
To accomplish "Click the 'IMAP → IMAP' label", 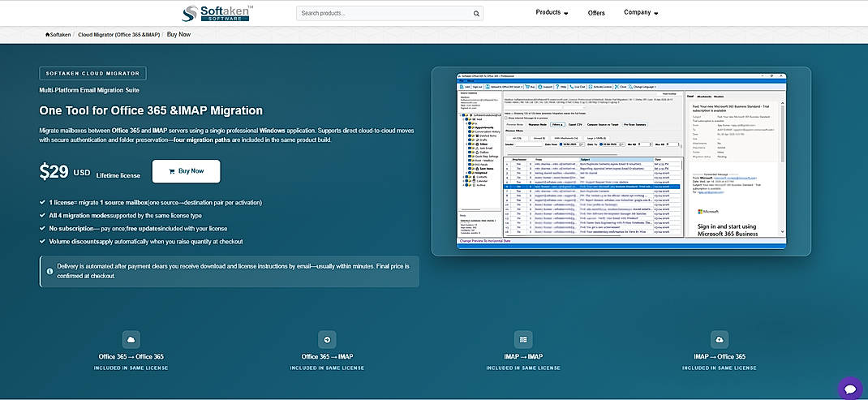I will click(523, 357).
